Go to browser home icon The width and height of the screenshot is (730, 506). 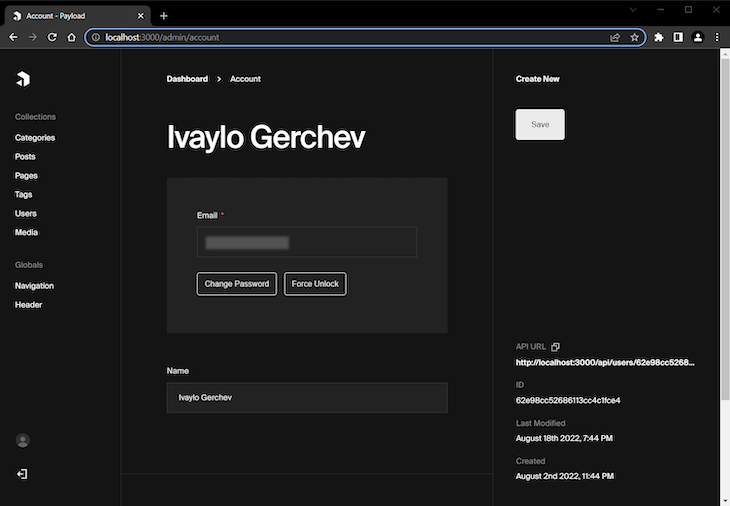point(71,37)
